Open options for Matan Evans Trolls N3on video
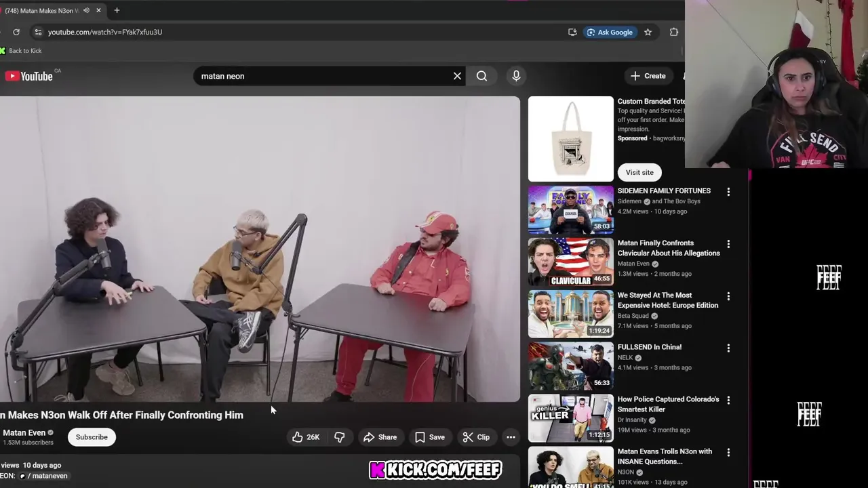868x488 pixels. click(728, 453)
